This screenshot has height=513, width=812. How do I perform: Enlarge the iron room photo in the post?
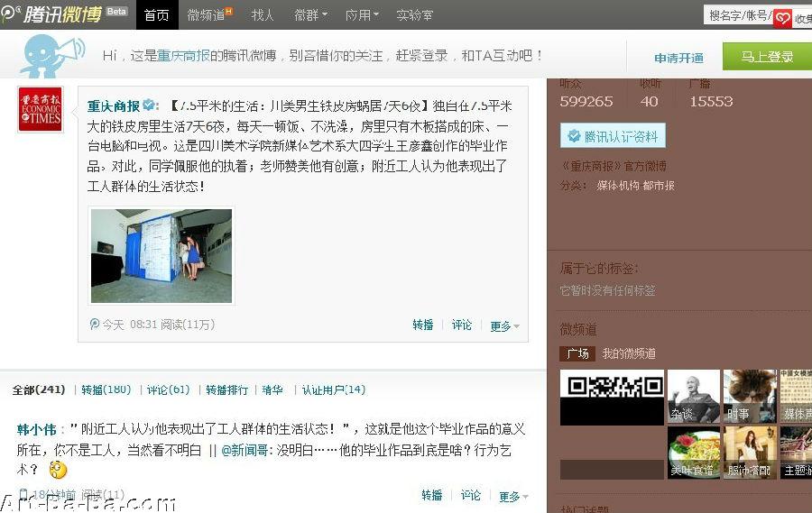click(161, 256)
